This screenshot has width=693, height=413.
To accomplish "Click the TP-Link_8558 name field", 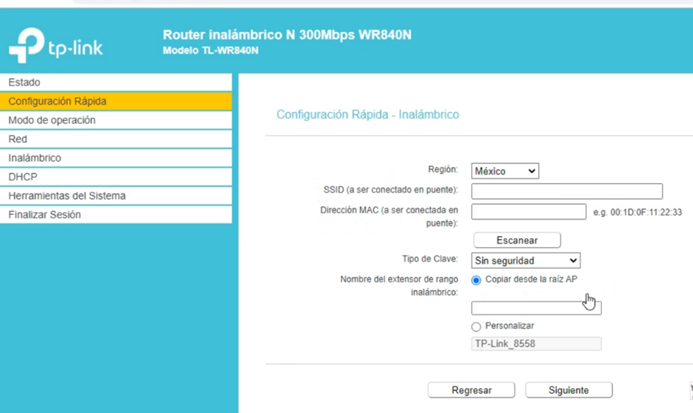I will (536, 344).
